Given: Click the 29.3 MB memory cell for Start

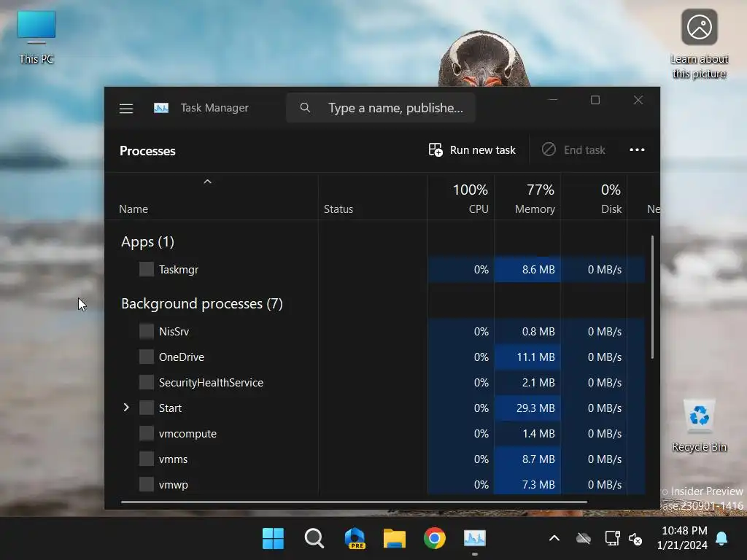Looking at the screenshot, I should (527, 408).
